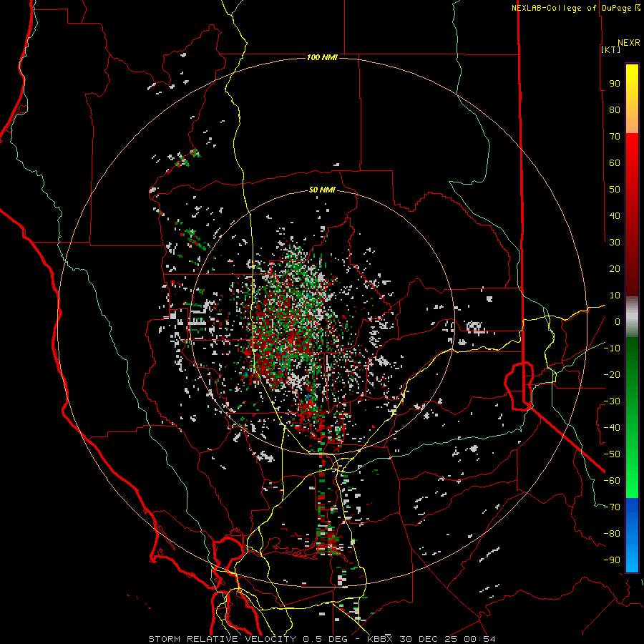Click the positive 10 knot scale label
This screenshot has height=644, width=644.
[615, 296]
